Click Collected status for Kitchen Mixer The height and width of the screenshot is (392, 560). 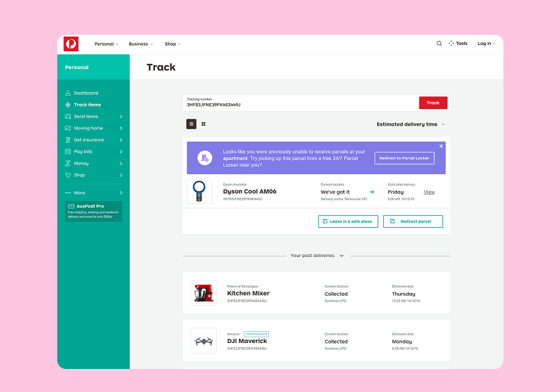(336, 294)
